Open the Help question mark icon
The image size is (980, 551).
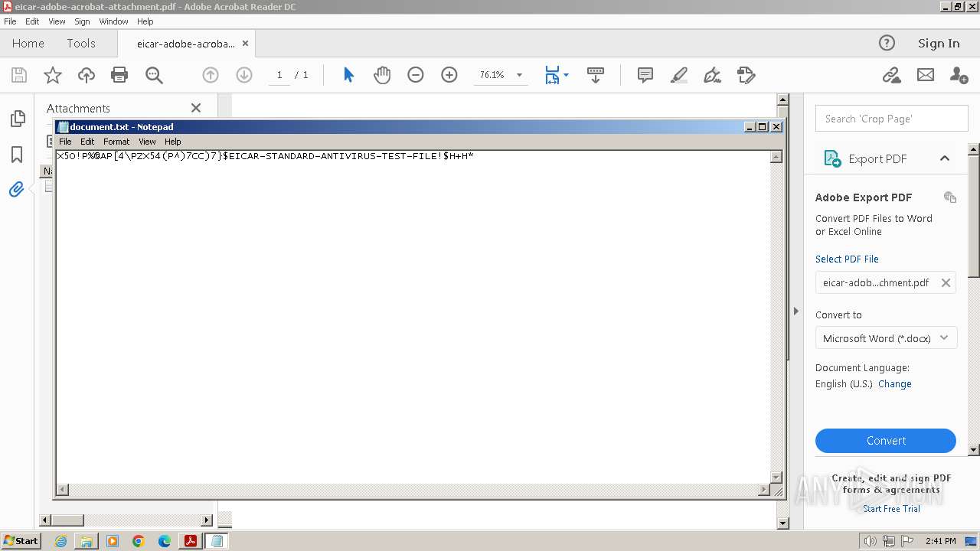pos(887,43)
